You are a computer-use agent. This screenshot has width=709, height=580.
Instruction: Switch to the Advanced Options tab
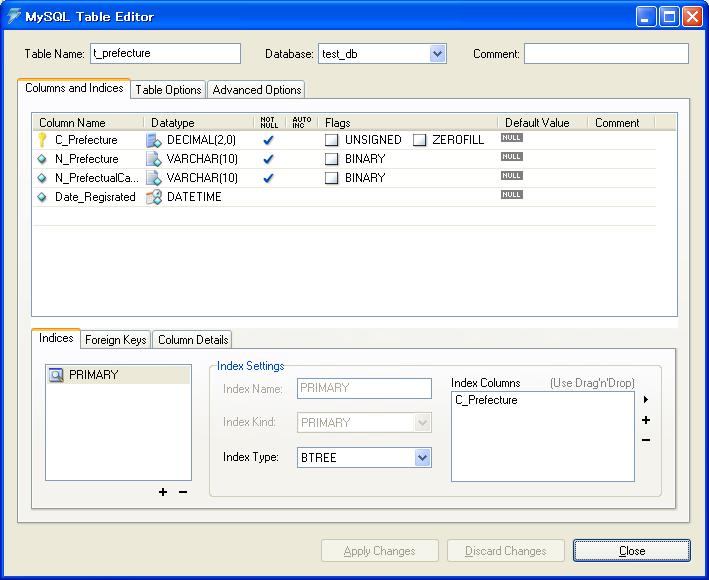tap(256, 90)
